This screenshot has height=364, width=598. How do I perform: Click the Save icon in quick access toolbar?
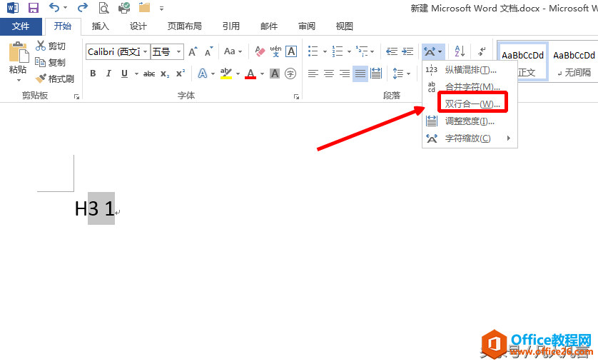coord(34,8)
